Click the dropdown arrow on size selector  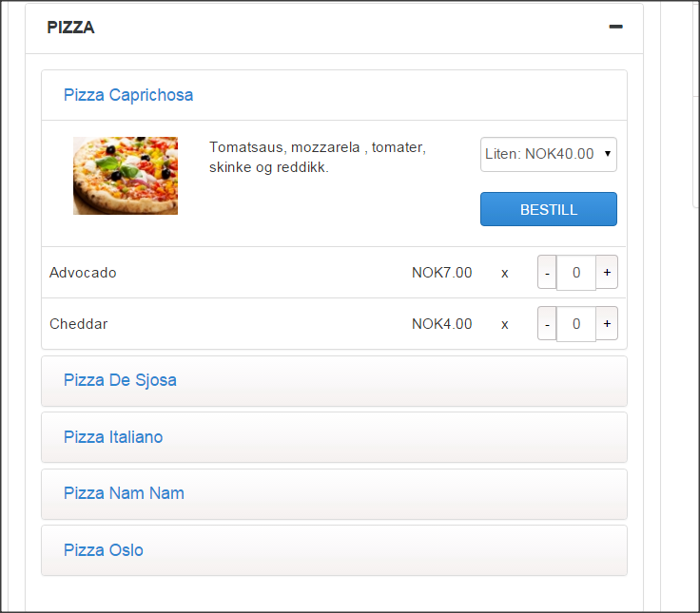pos(608,154)
